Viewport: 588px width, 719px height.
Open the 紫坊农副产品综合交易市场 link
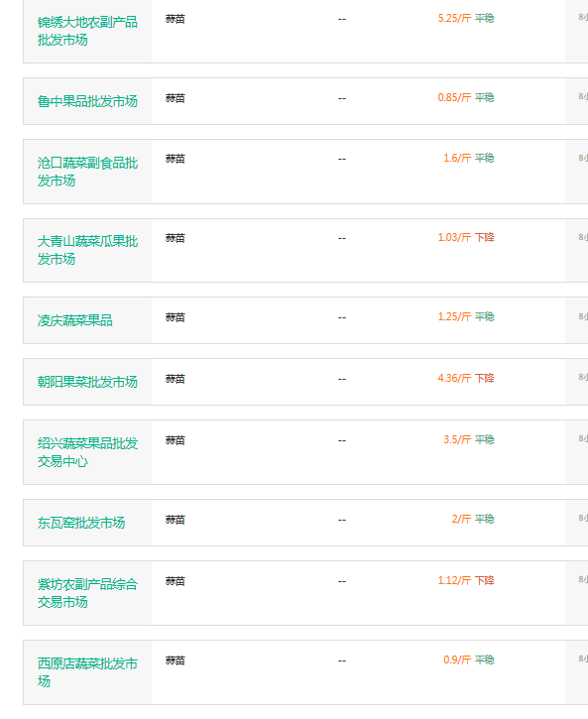pos(87,593)
